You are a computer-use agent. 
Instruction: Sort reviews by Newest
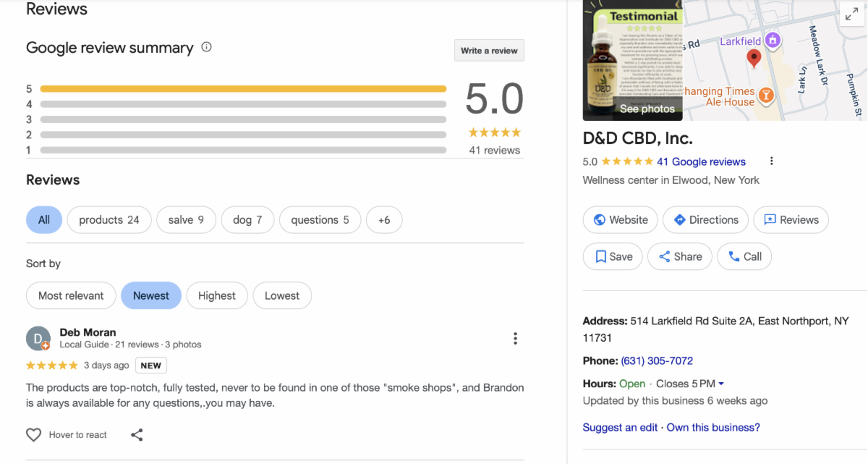pyautogui.click(x=151, y=295)
